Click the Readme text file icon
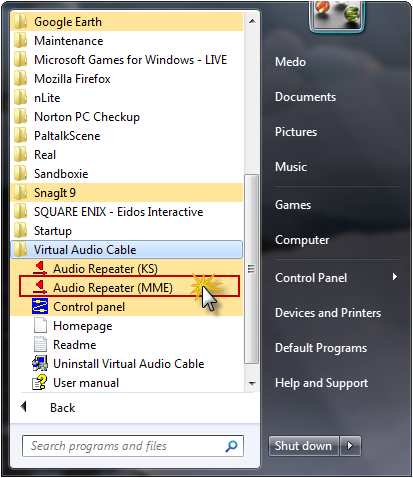The height and width of the screenshot is (478, 413). pyautogui.click(x=40, y=345)
